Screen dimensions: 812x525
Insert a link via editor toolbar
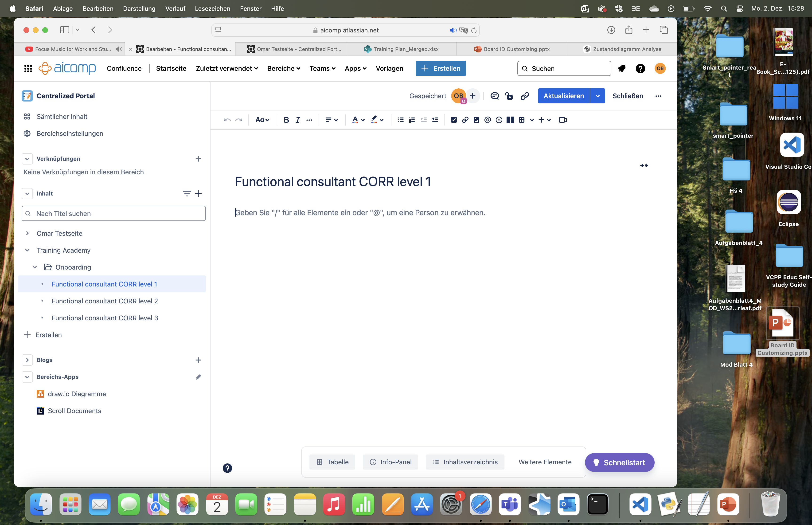tap(465, 120)
